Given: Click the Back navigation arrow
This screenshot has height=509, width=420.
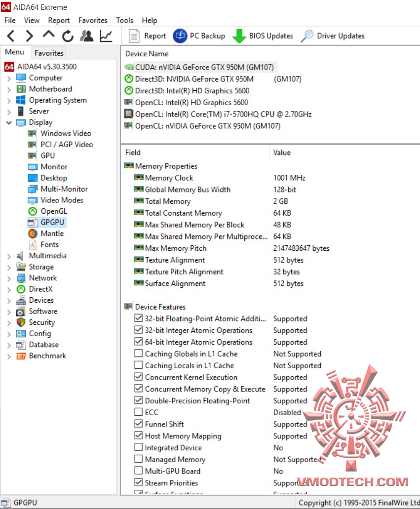Looking at the screenshot, I should (11, 36).
